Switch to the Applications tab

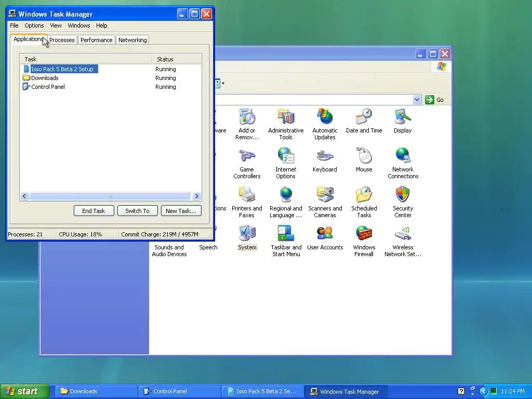click(x=28, y=39)
